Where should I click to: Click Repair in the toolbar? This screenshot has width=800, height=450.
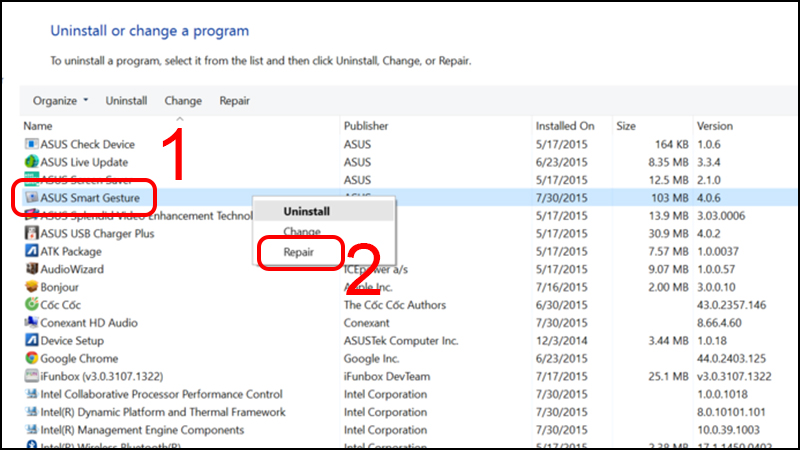click(234, 101)
